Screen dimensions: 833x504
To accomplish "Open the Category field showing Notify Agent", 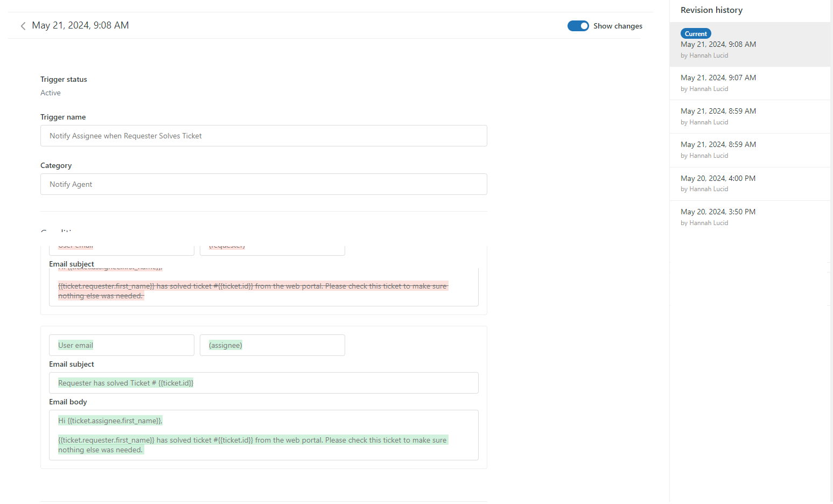I will [x=263, y=184].
